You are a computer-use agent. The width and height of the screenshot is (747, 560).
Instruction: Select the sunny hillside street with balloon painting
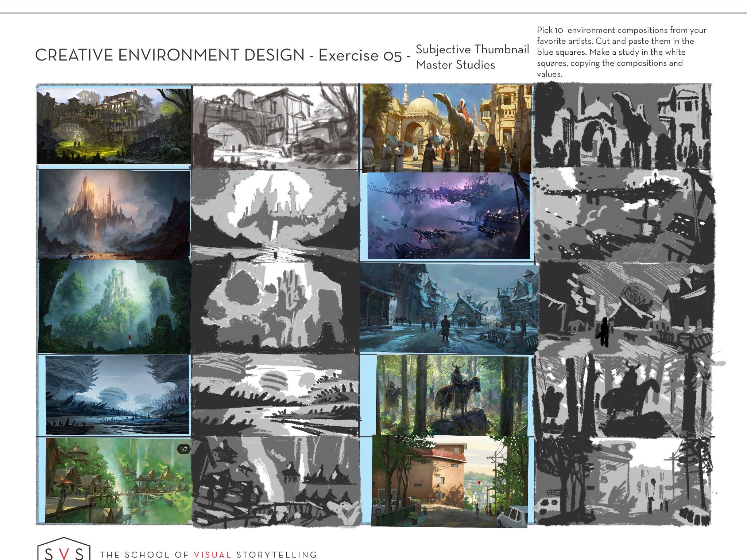tap(449, 481)
